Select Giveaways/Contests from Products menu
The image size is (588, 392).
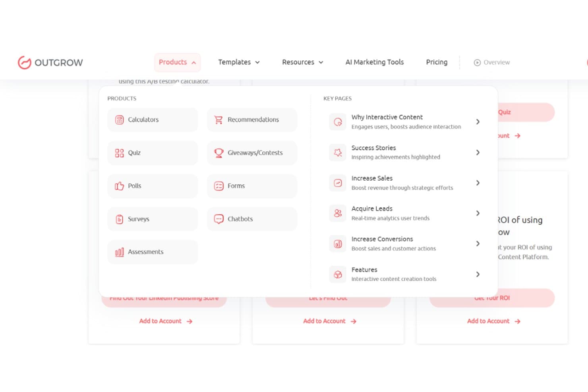click(x=252, y=153)
